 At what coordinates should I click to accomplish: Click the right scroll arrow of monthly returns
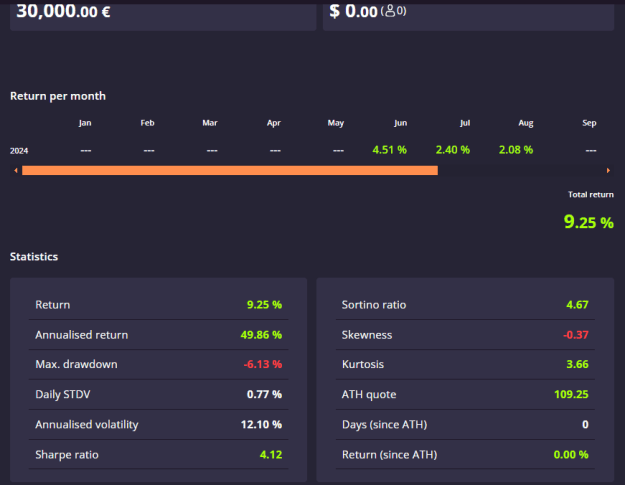coord(608,171)
